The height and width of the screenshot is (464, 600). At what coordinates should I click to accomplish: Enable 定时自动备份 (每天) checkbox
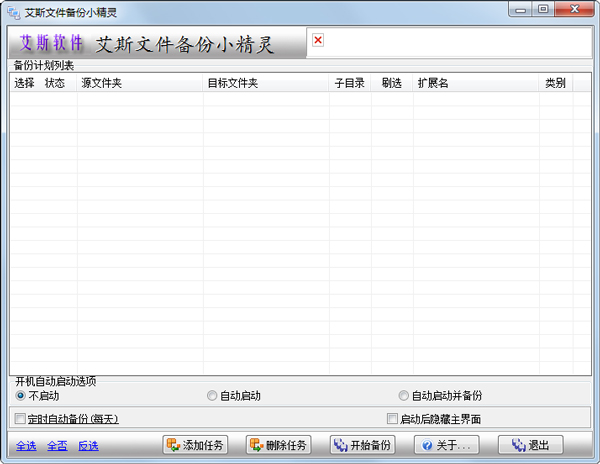[x=21, y=419]
